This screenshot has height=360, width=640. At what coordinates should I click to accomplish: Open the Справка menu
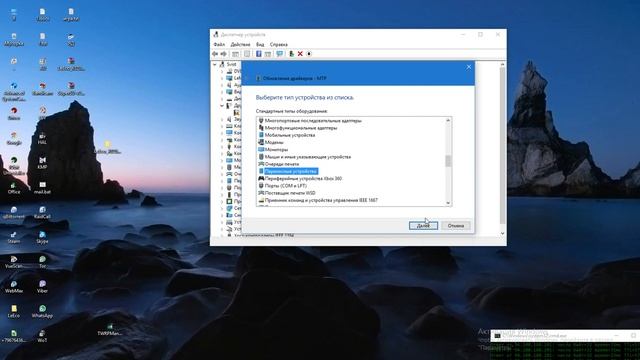tap(279, 44)
